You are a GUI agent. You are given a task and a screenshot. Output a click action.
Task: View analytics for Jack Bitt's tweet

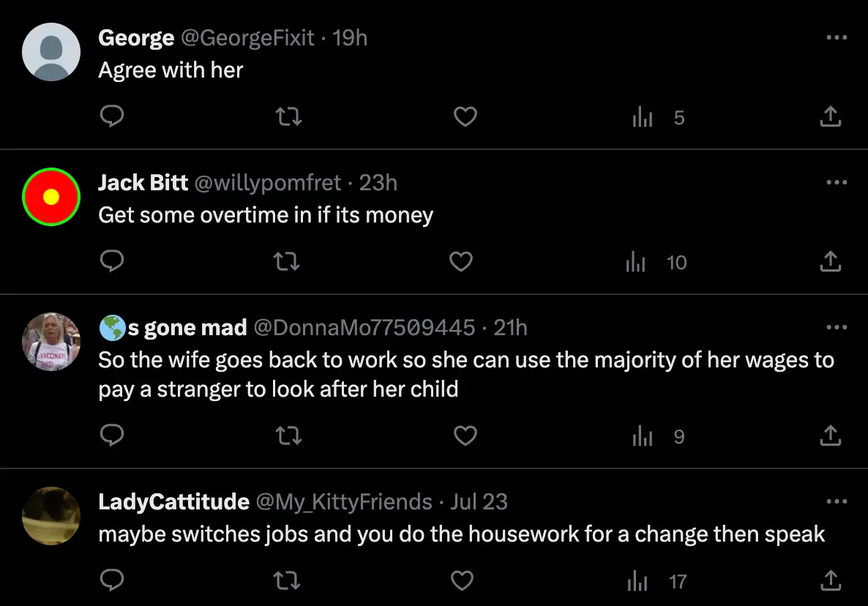(637, 262)
